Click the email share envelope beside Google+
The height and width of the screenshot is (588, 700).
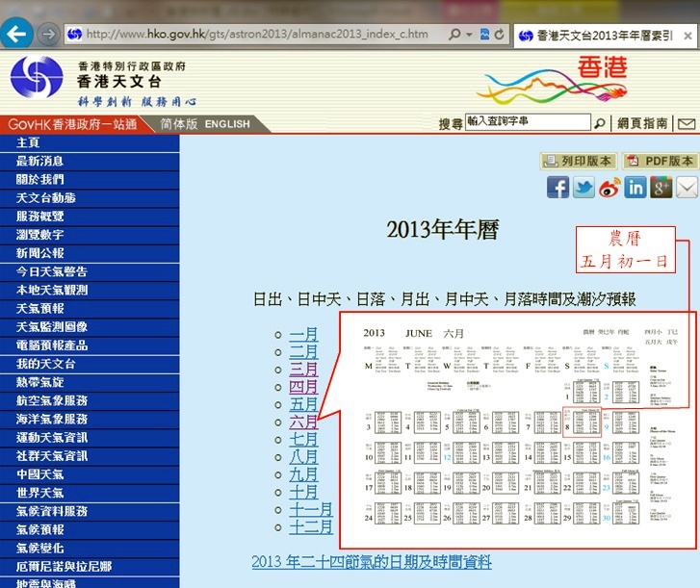point(687,188)
